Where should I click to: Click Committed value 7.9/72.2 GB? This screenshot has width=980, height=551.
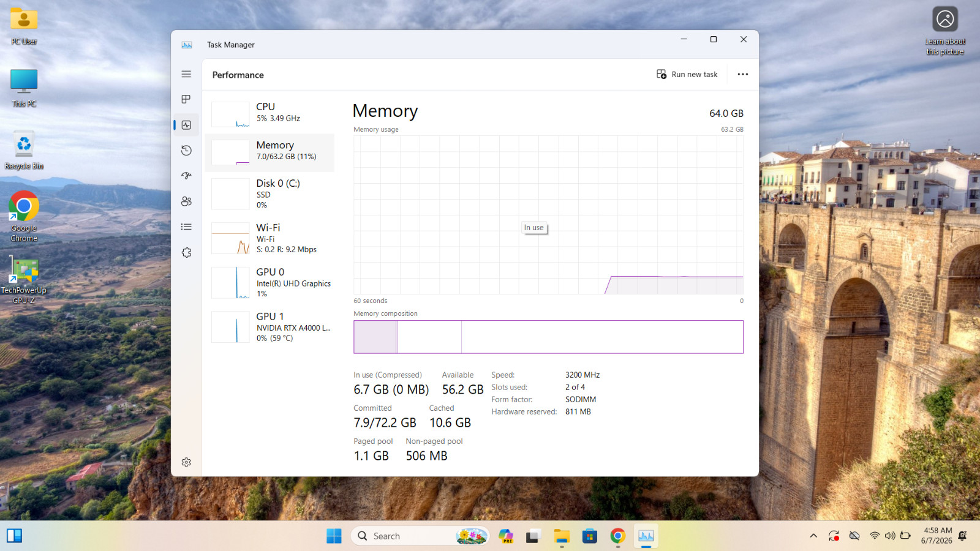[385, 422]
